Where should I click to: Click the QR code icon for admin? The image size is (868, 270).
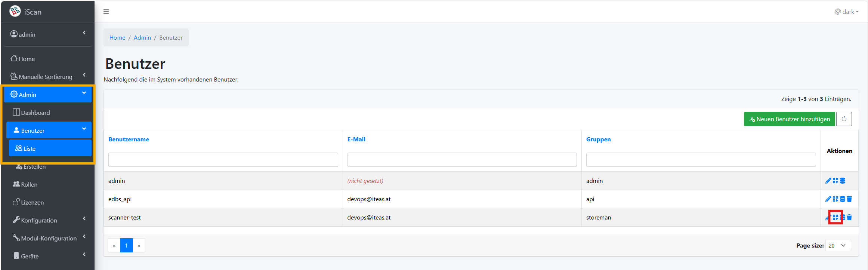[835, 181]
